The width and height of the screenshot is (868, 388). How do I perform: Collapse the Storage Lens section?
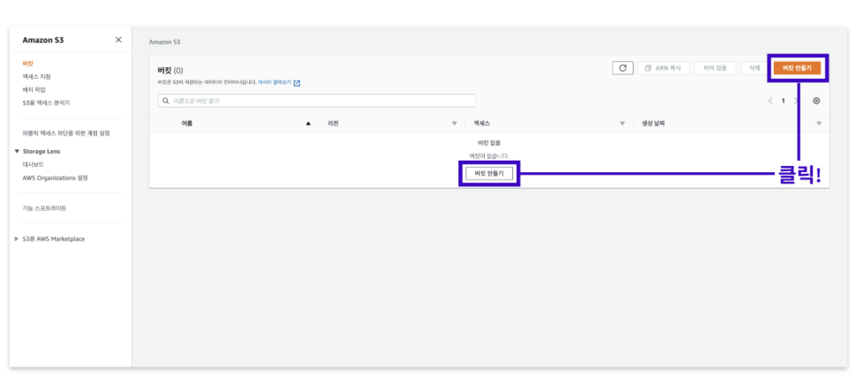17,152
